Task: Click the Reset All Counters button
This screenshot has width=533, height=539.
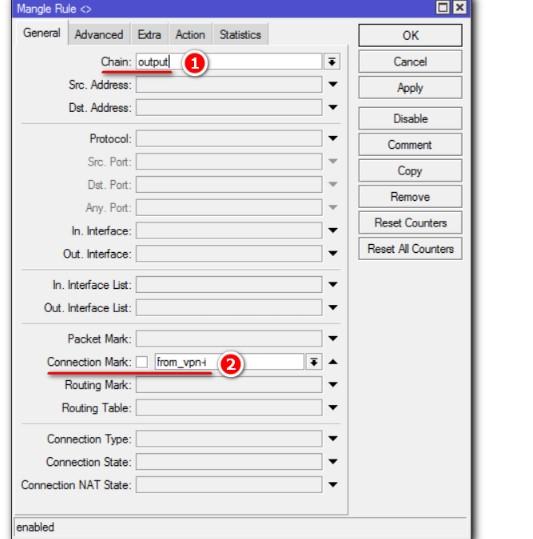Action: (x=410, y=249)
